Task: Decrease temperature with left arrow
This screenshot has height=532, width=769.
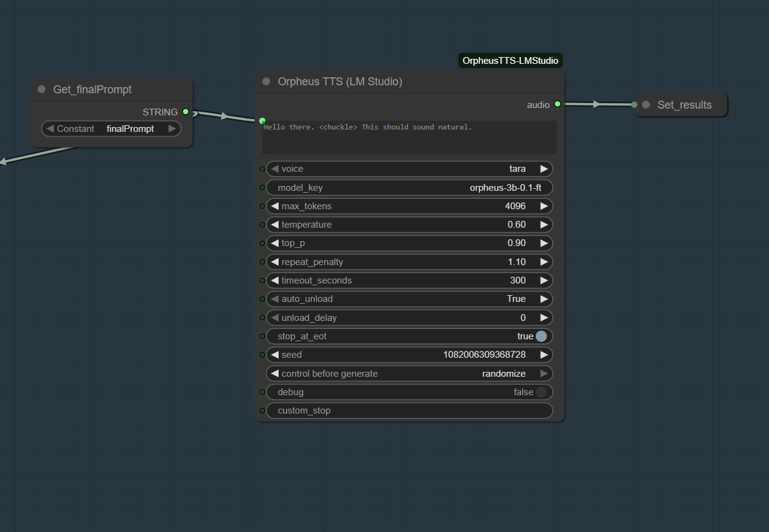Action: point(274,225)
